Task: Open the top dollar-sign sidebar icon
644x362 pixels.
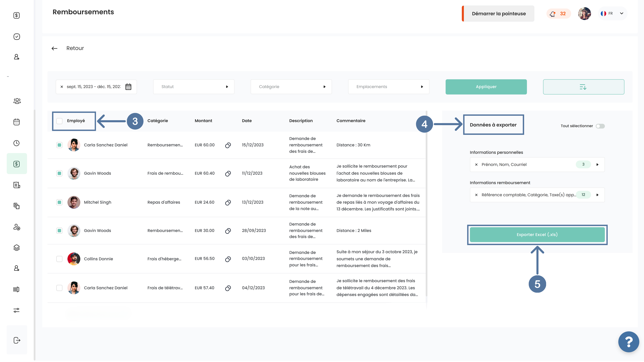Action: [17, 15]
